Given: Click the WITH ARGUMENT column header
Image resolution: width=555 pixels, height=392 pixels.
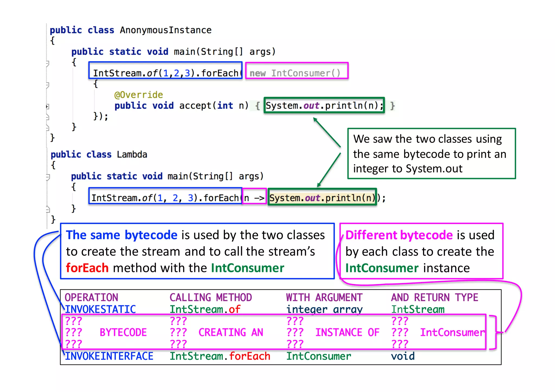Looking at the screenshot, I should click(x=324, y=297).
